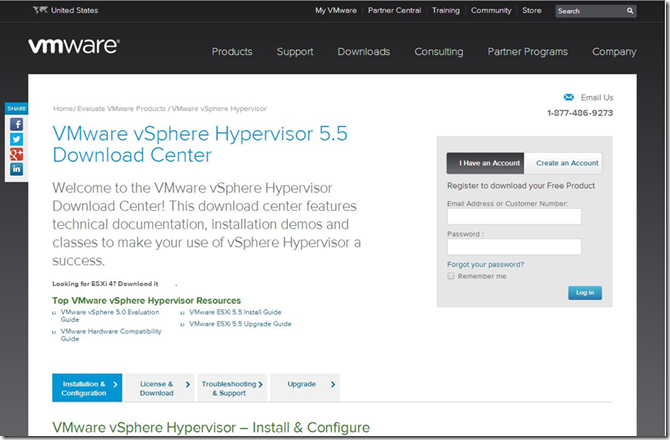
Task: Switch to Create an Account tab
Action: (x=564, y=163)
